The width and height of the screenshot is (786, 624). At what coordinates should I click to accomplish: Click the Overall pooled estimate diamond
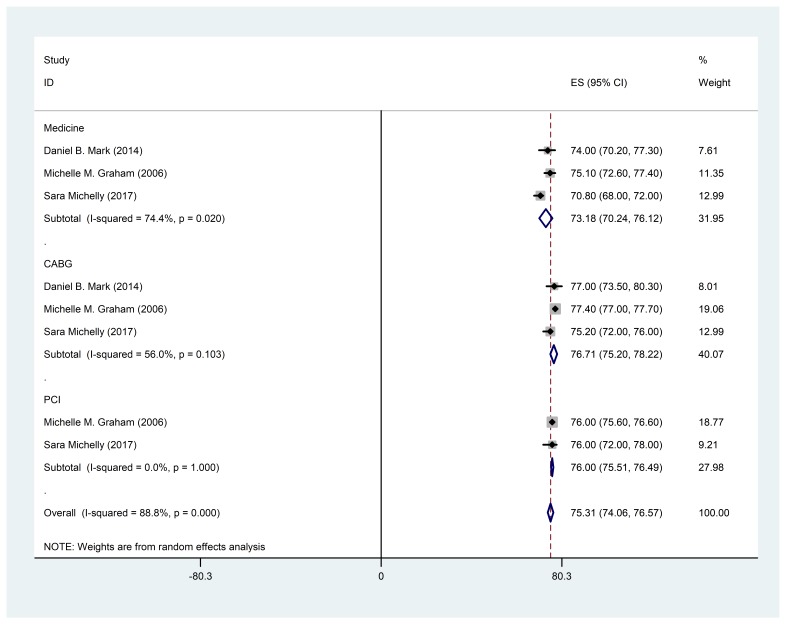click(x=550, y=513)
